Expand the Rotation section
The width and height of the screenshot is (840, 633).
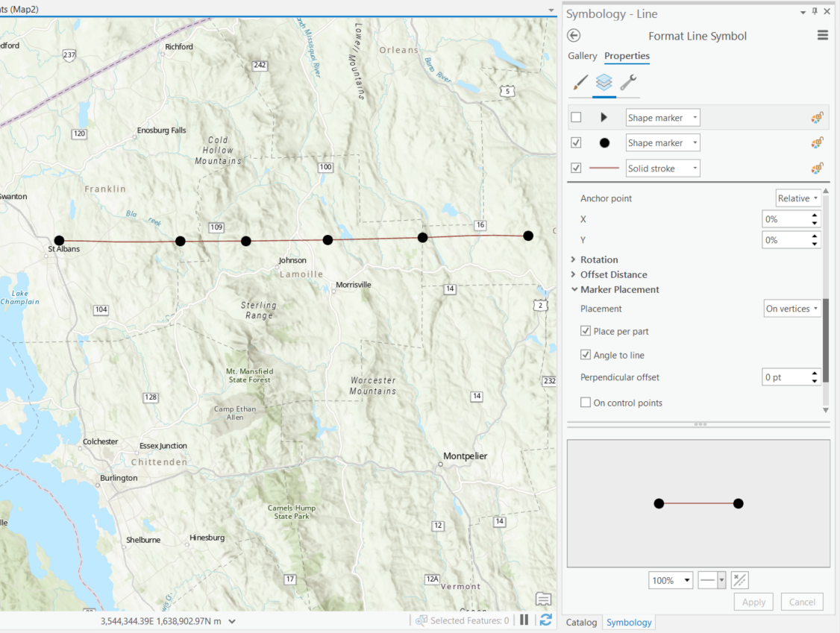[574, 259]
